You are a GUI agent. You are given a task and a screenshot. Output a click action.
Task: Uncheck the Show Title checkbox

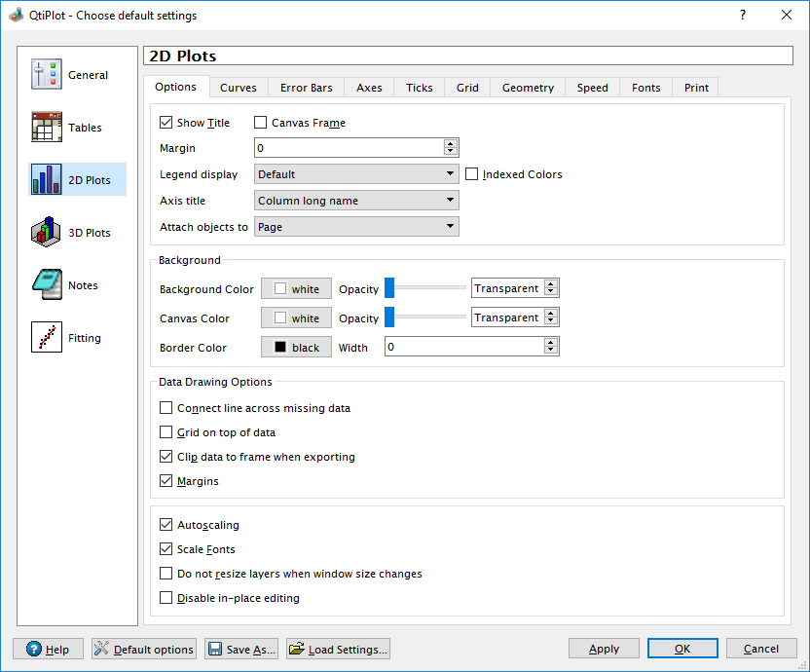pos(166,123)
